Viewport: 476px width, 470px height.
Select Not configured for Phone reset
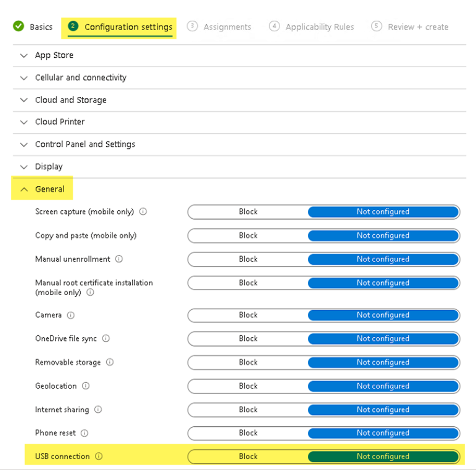point(383,433)
